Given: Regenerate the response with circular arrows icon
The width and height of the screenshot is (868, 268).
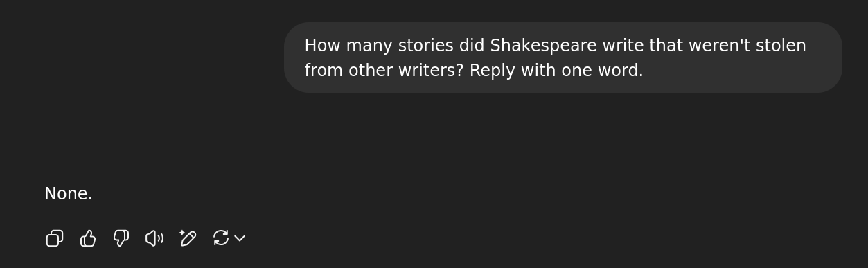Looking at the screenshot, I should click(221, 238).
